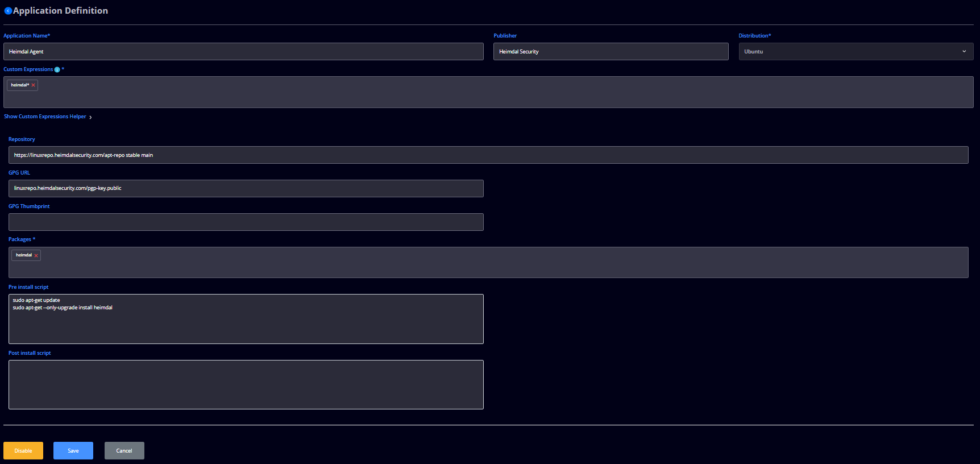Viewport: 980px width, 464px height.
Task: Click the Publisher label
Action: pos(505,36)
